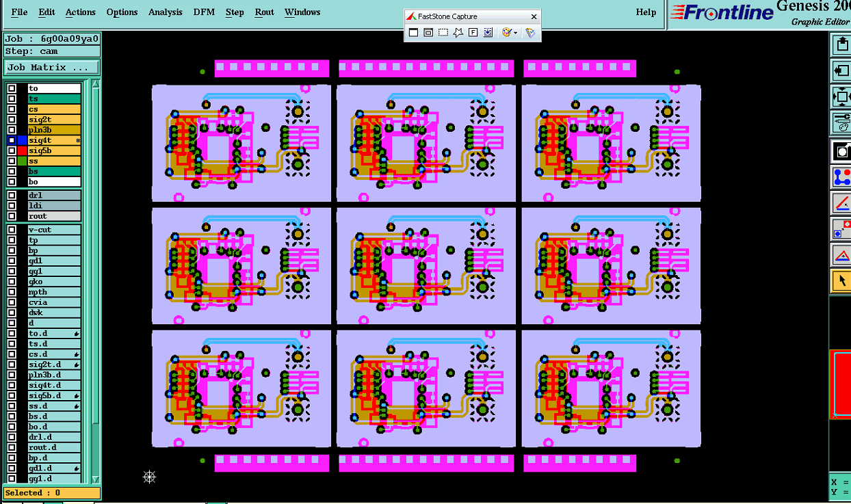Select the 'pln3b.d' layer name
The height and width of the screenshot is (504, 851).
coord(54,375)
